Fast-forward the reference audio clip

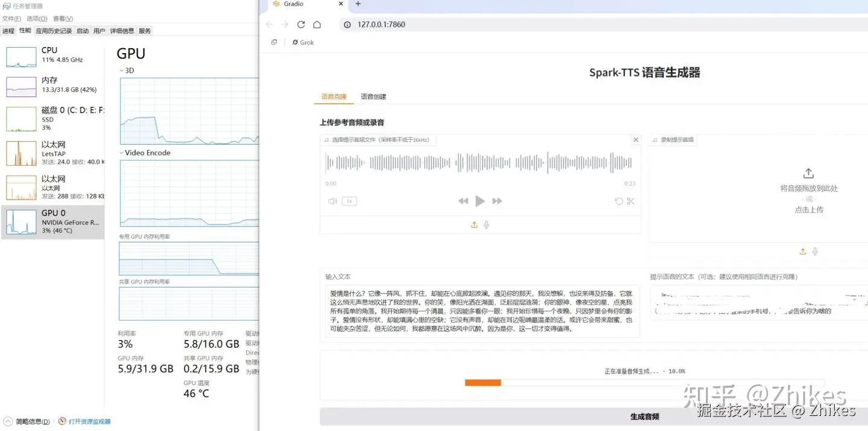point(497,201)
